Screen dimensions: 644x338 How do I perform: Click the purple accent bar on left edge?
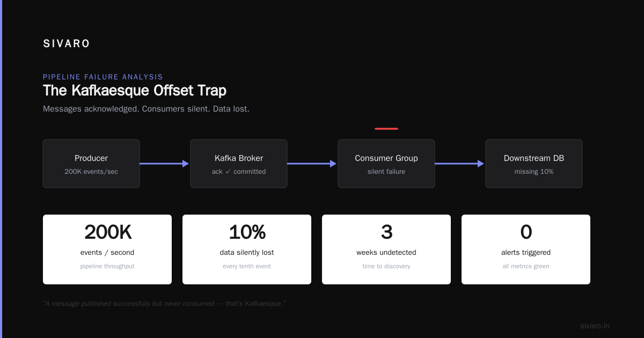(x=1, y=169)
